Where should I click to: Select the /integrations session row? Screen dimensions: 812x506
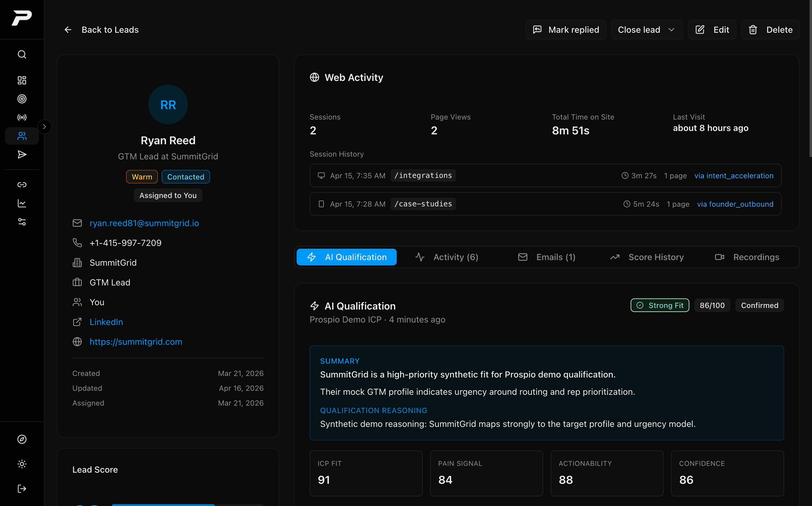point(545,175)
